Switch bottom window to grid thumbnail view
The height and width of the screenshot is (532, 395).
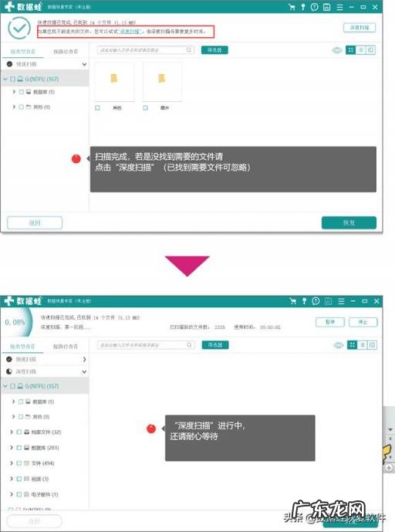tap(353, 345)
